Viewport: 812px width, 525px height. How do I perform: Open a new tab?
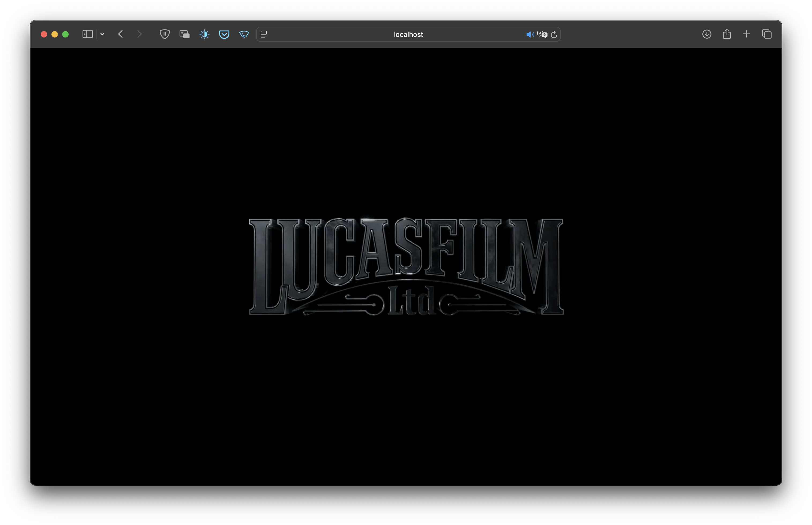[x=747, y=34]
